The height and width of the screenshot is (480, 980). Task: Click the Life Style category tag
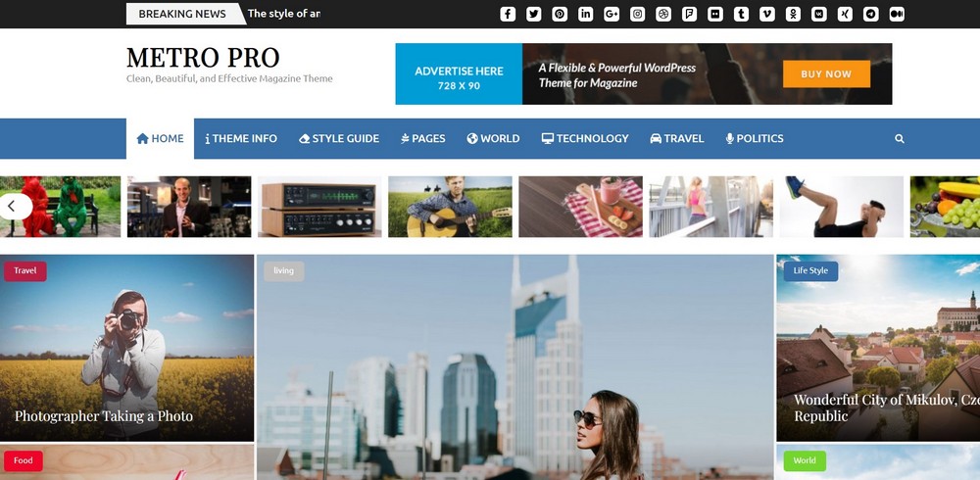(x=810, y=271)
